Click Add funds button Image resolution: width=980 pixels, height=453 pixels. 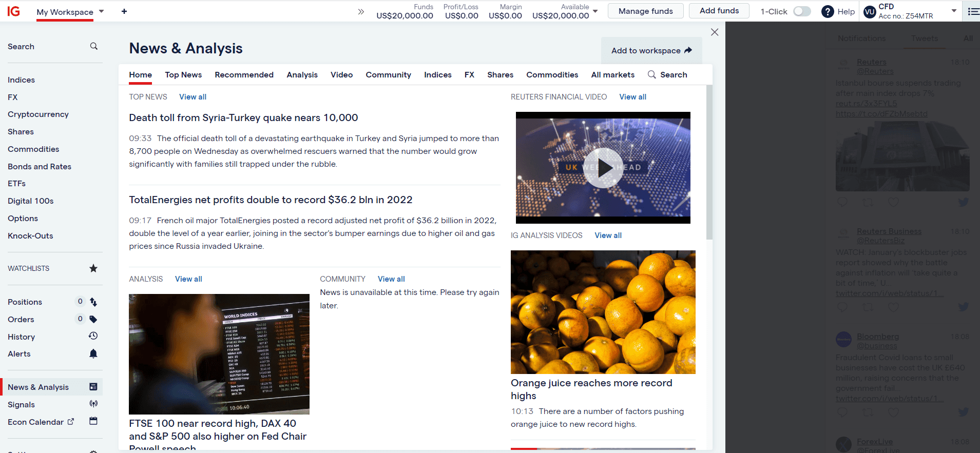click(719, 11)
